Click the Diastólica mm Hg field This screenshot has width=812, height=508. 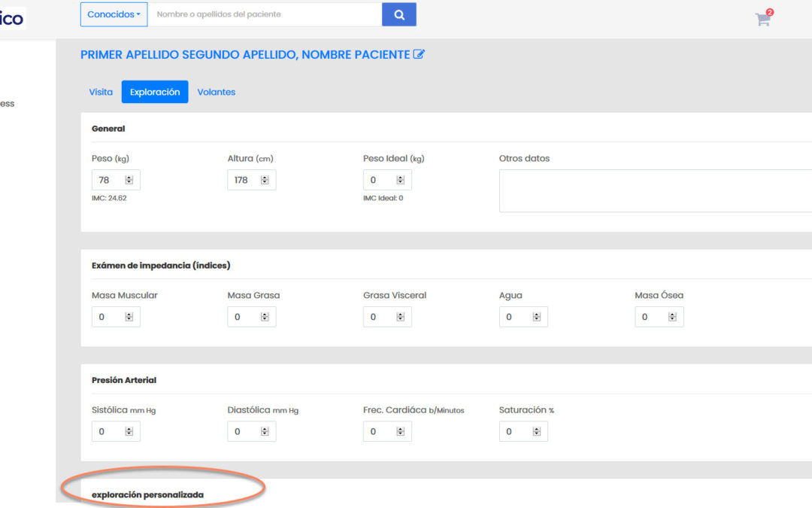point(252,431)
